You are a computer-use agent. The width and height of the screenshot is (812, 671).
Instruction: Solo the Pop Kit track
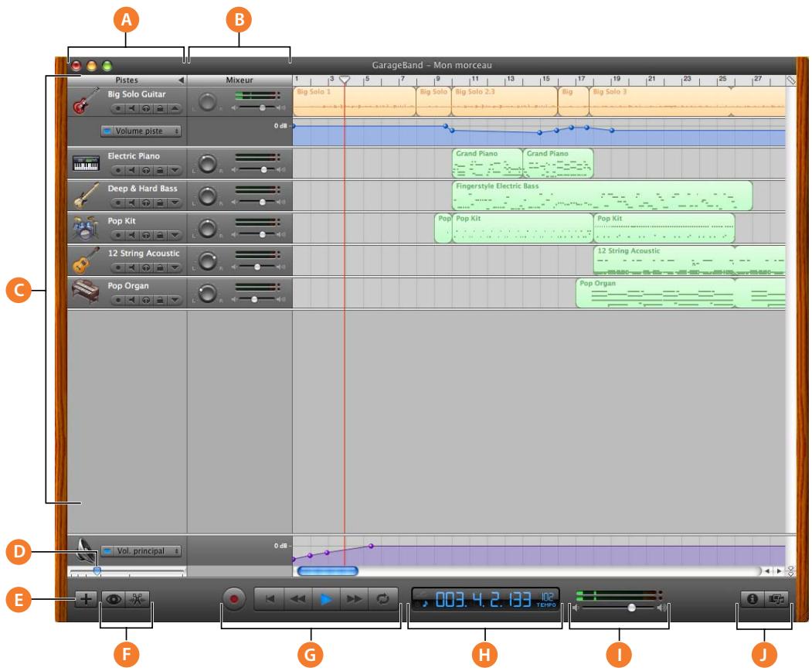coord(146,235)
